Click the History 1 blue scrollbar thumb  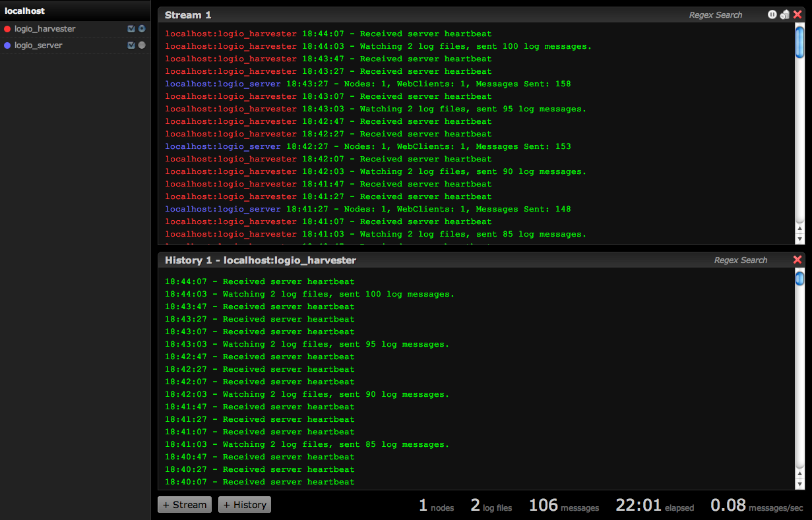(800, 279)
